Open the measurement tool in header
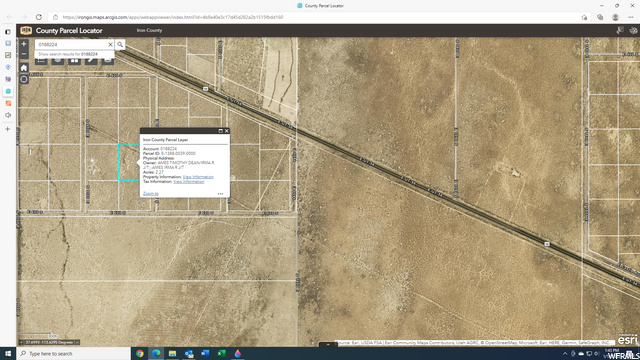This screenshot has height=360, width=640. (x=620, y=30)
